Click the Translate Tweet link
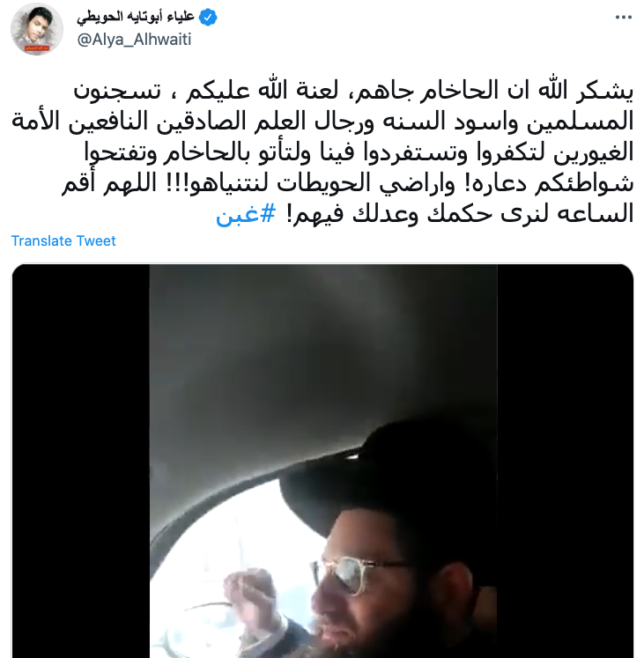Screen dimensions: 644x658 click(x=63, y=240)
